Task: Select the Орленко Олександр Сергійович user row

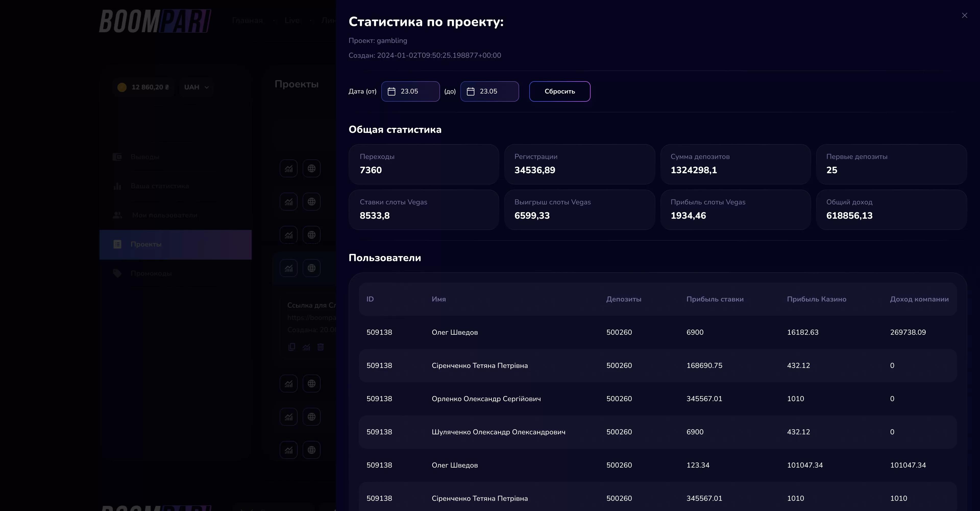Action: click(x=657, y=399)
